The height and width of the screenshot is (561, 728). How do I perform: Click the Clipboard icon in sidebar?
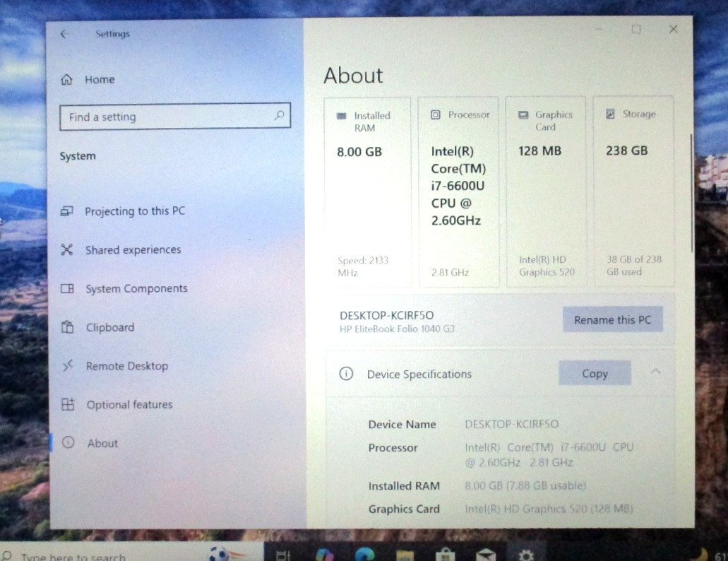(x=68, y=327)
